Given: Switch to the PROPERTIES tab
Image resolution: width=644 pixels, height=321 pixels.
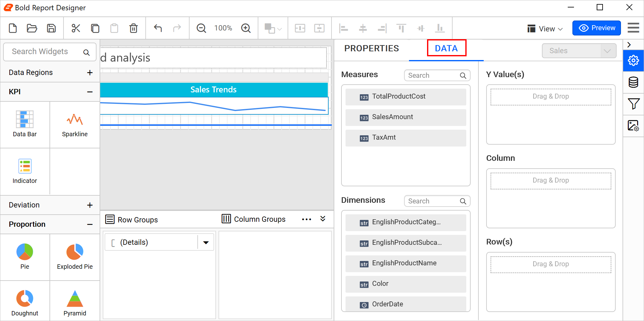Looking at the screenshot, I should pos(371,48).
